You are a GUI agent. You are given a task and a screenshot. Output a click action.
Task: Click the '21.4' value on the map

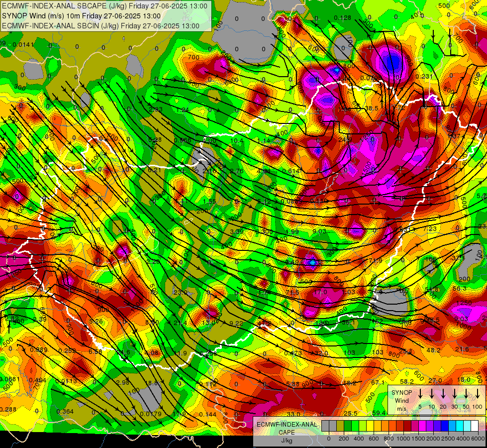(x=180, y=324)
